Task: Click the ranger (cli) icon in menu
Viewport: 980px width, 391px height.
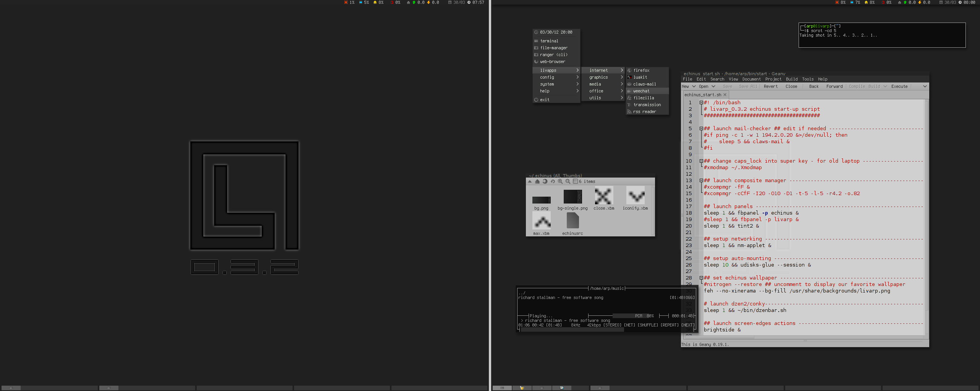Action: pyautogui.click(x=536, y=55)
